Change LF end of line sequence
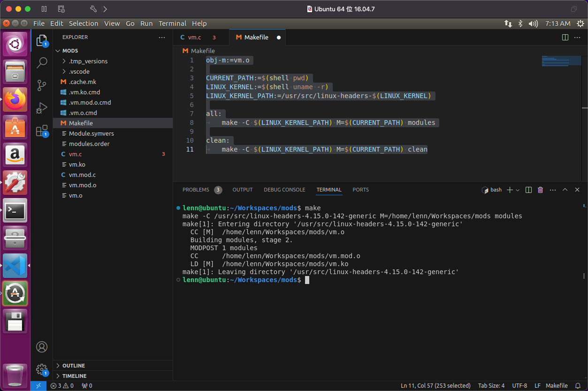The height and width of the screenshot is (391, 588). 537,386
